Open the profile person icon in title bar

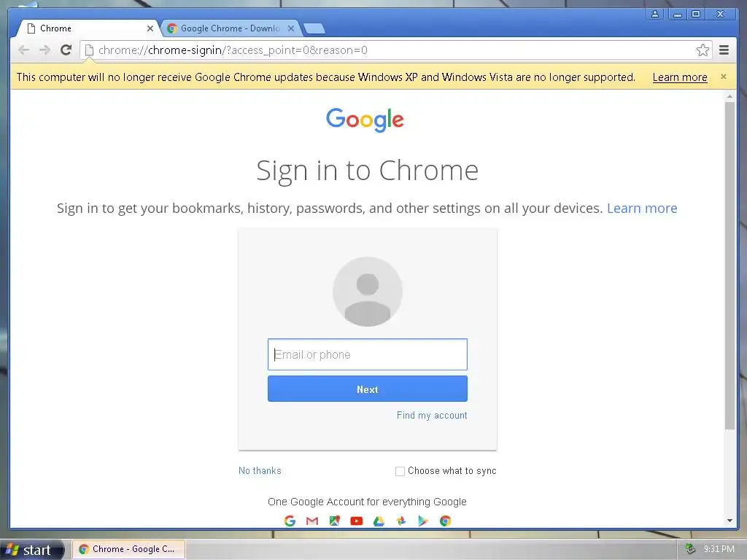pos(655,14)
